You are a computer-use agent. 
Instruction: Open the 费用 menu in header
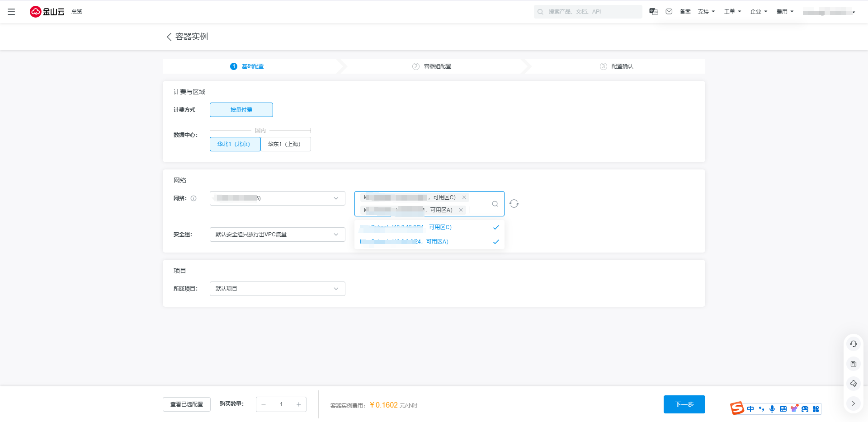click(x=785, y=12)
